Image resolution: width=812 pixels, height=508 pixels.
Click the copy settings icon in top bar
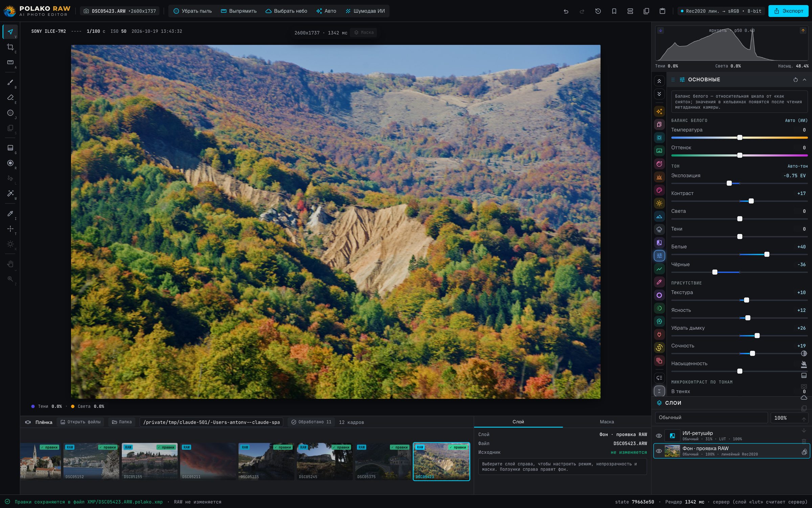coord(646,11)
